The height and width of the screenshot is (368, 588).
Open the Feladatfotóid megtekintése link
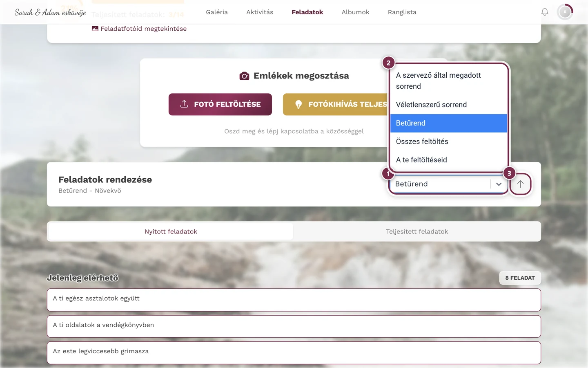click(x=139, y=29)
